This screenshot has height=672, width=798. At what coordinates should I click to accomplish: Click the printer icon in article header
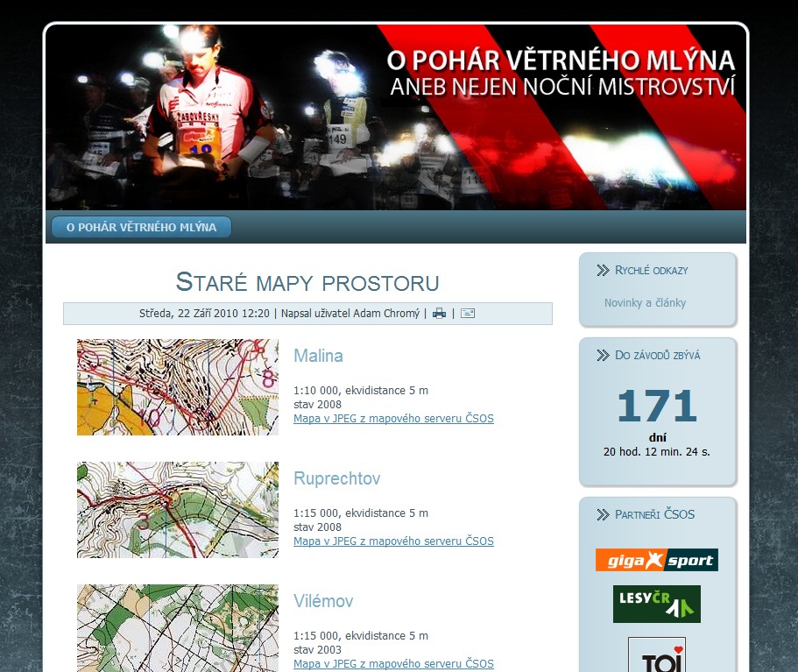[439, 314]
